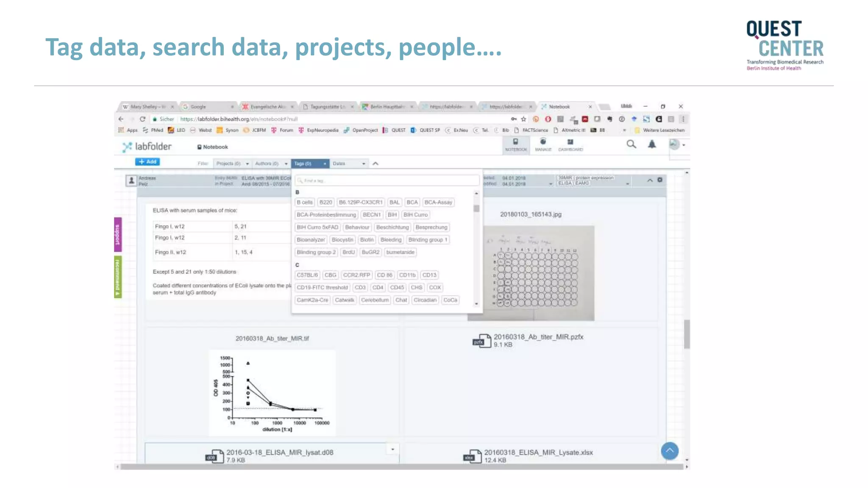Bookmark this page with the star icon
Viewport: 868px width, 488px height.
point(523,119)
